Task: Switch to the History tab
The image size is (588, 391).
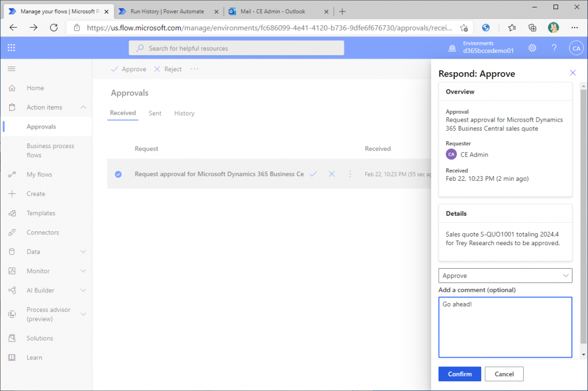Action: [x=184, y=113]
